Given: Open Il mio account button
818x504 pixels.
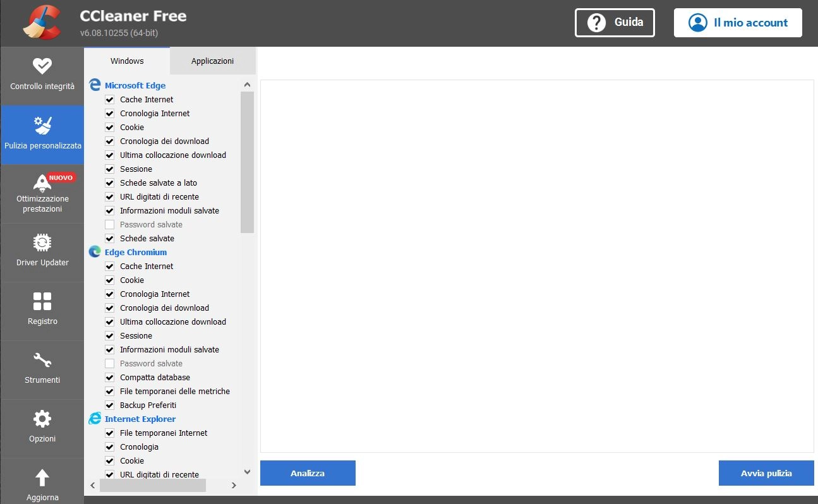Looking at the screenshot, I should click(x=738, y=23).
